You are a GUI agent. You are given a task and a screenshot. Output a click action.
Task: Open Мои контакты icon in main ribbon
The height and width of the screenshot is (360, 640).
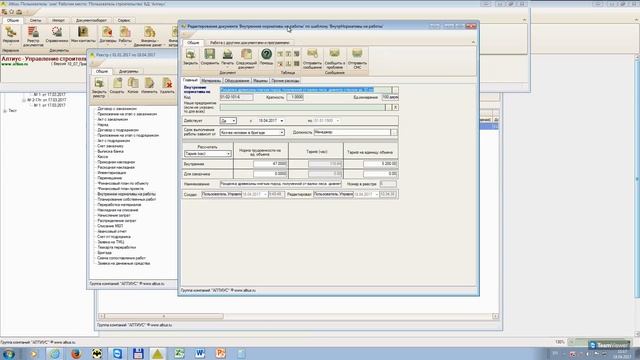point(83,34)
